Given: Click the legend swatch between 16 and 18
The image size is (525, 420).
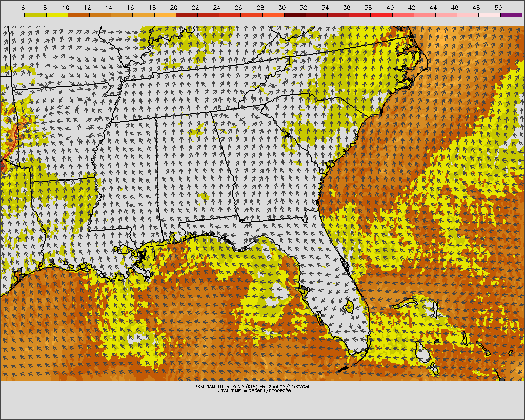Looking at the screenshot, I should click(144, 15).
